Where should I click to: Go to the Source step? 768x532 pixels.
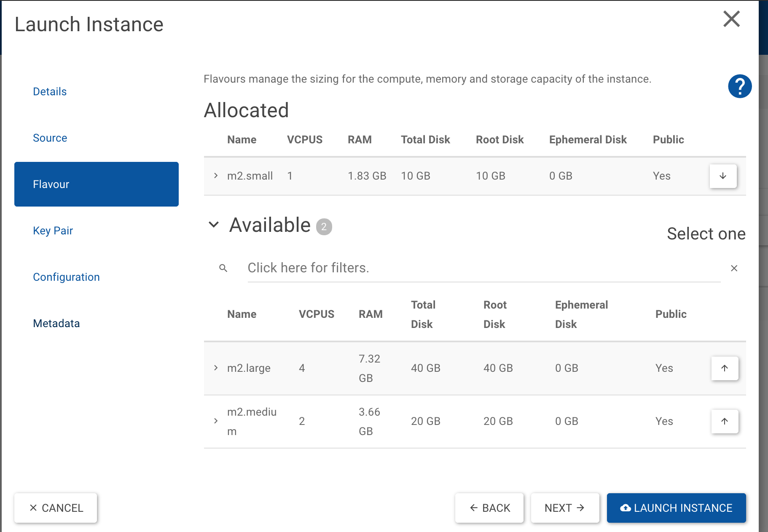50,138
